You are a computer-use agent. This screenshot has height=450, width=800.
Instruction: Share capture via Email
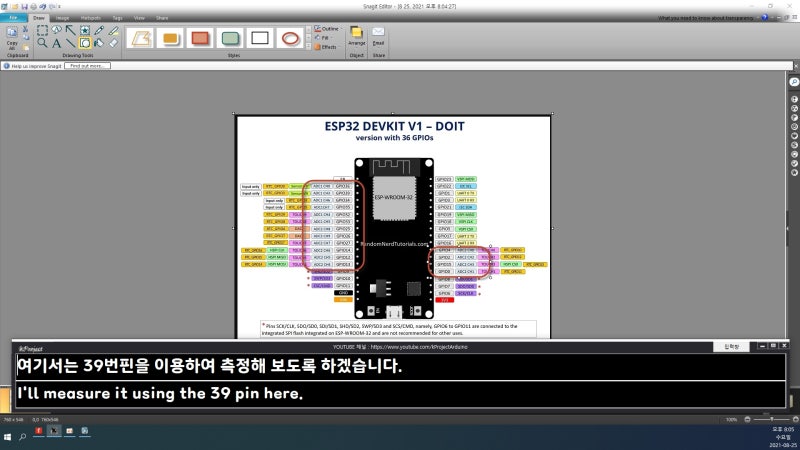tap(378, 36)
